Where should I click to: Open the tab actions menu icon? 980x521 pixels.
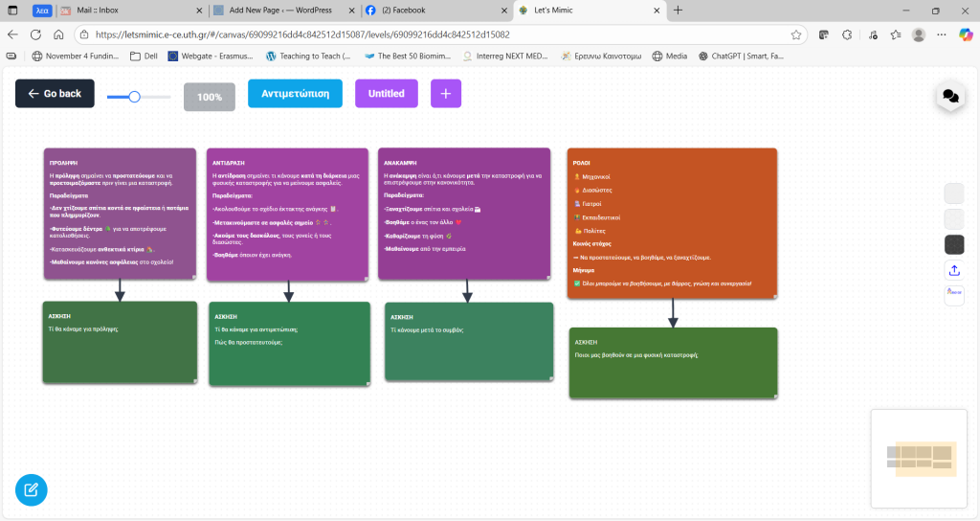pos(12,10)
